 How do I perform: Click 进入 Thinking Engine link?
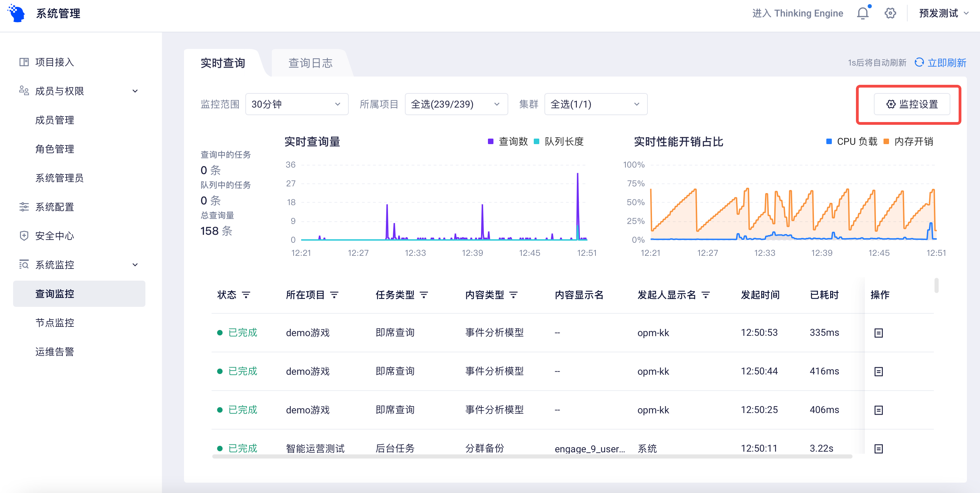(x=797, y=13)
